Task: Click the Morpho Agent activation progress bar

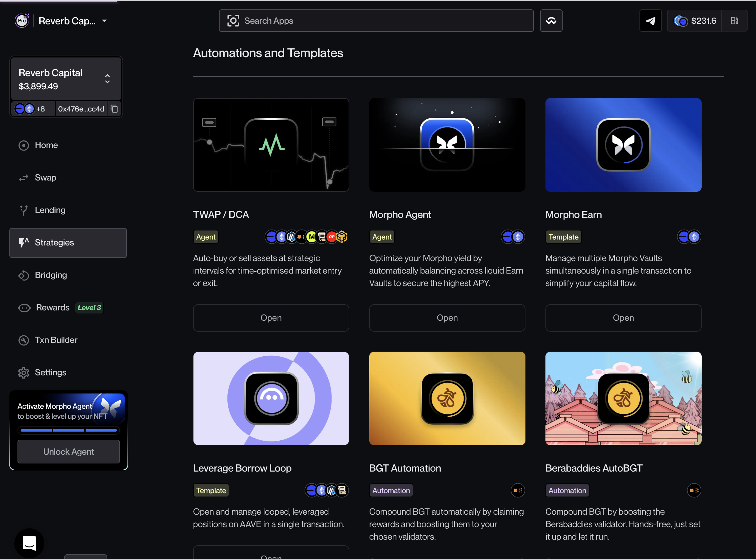Action: click(x=69, y=430)
